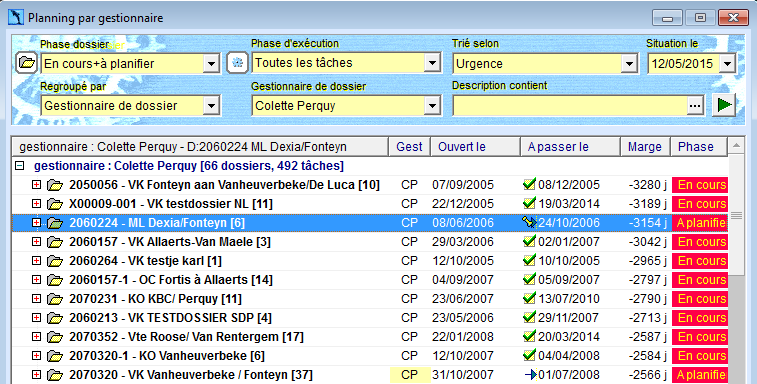The width and height of the screenshot is (757, 384).
Task: Click the gear icon beside Phase d'exécution
Action: (238, 63)
